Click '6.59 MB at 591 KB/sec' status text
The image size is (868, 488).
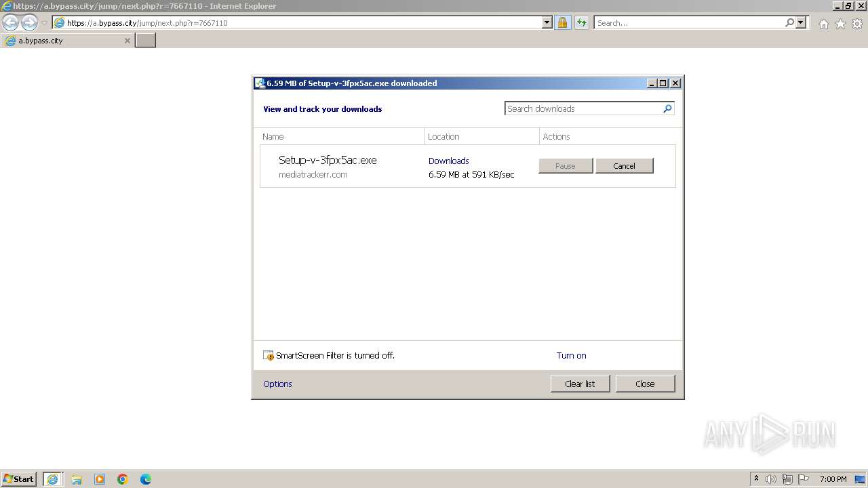pos(471,175)
